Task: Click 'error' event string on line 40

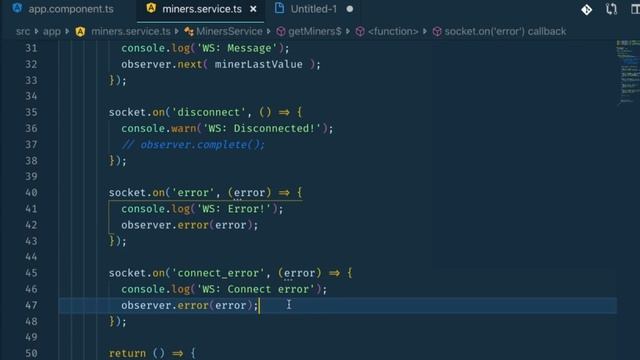Action: 193,193
